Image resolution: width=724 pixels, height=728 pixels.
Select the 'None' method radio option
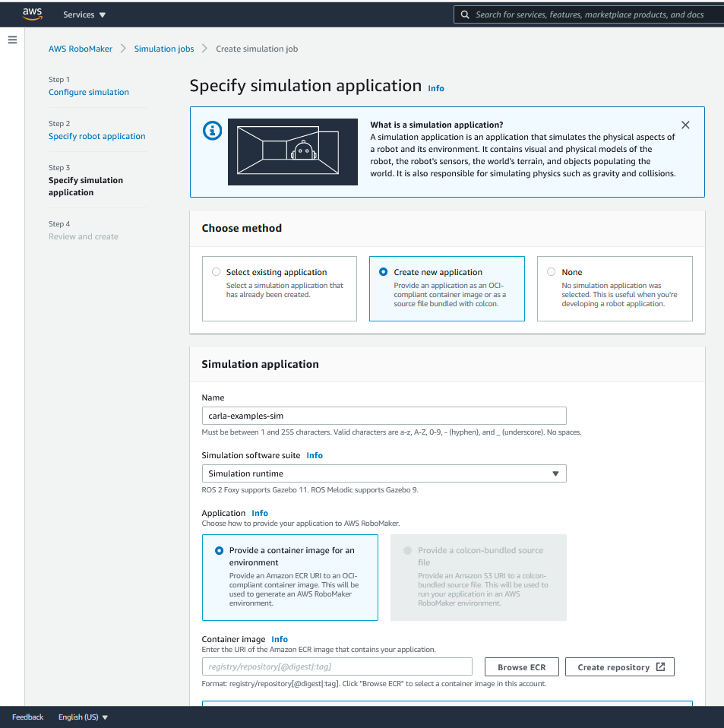click(x=551, y=271)
